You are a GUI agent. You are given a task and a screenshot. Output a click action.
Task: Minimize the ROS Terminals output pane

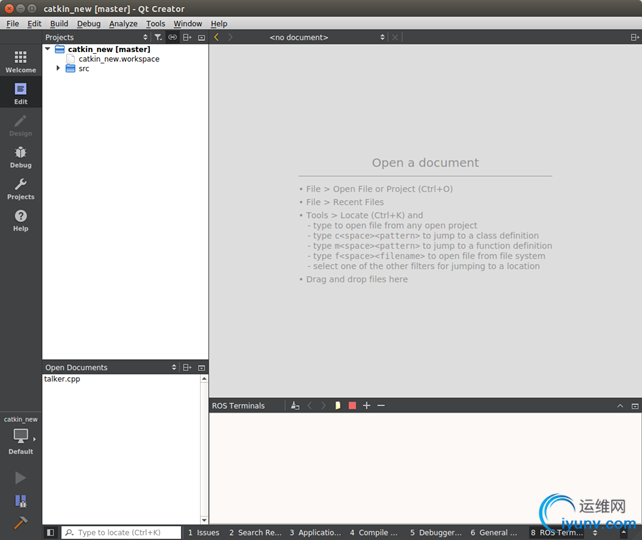coord(620,406)
